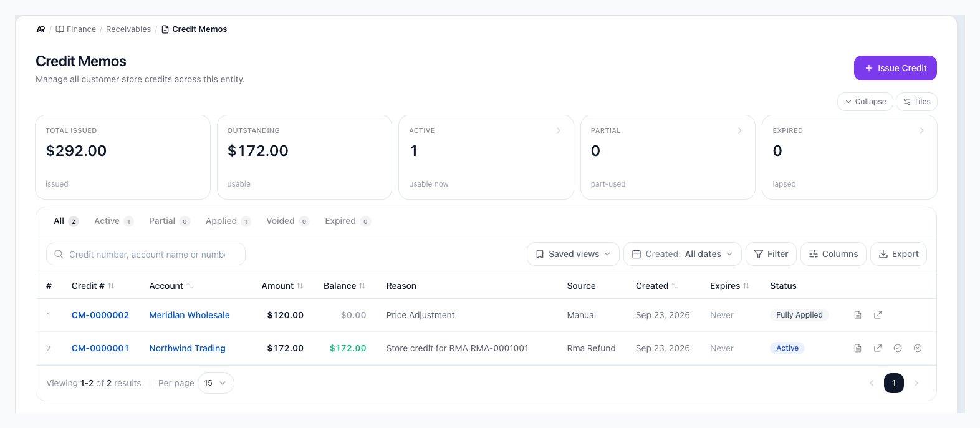
Task: Open the Partial tile chevron
Action: [740, 130]
